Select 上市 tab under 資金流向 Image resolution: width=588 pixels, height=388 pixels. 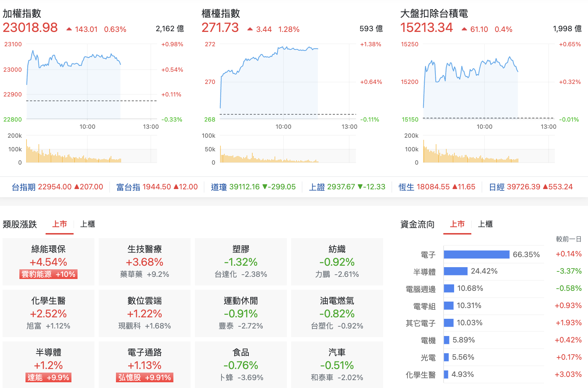(x=457, y=224)
